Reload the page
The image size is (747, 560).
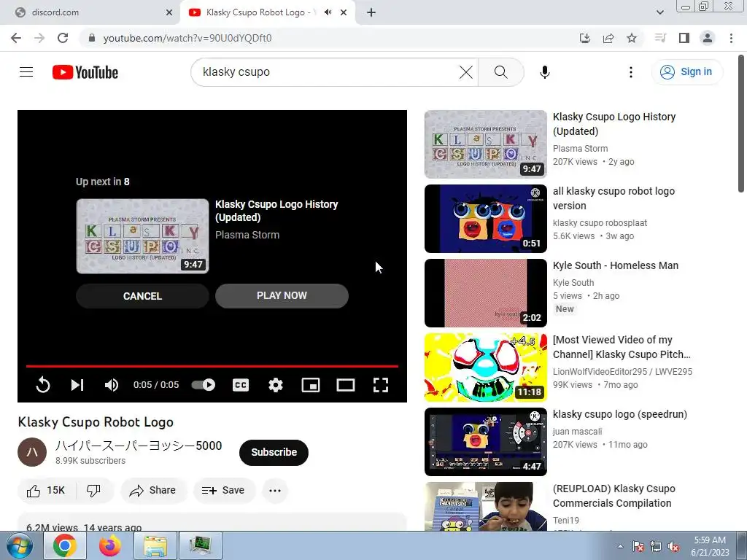click(63, 38)
